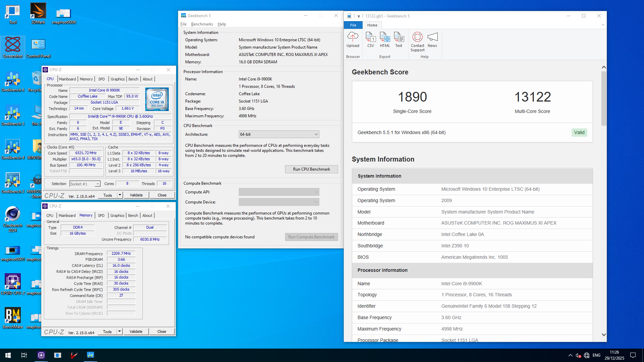Select the CPUID CPU-Z desktop shortcut
This screenshot has height=362, width=644.
click(x=13, y=284)
